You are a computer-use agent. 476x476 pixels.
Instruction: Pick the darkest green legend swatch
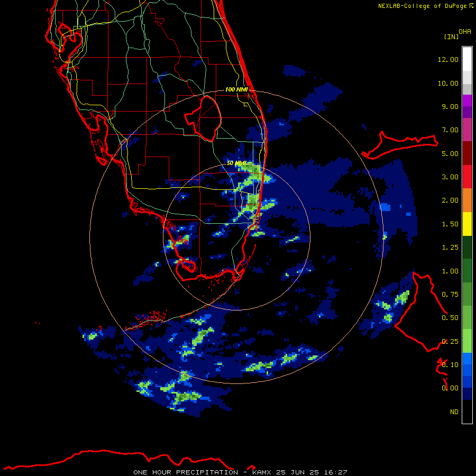pyautogui.click(x=467, y=247)
